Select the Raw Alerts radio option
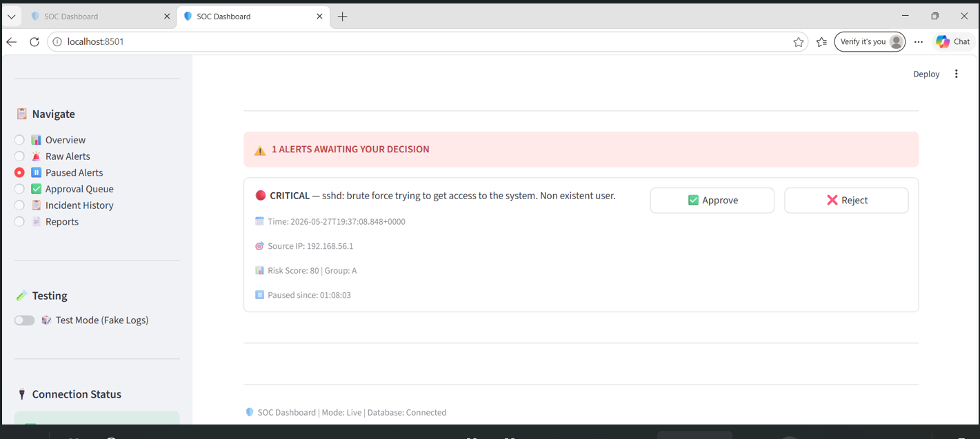 coord(19,156)
